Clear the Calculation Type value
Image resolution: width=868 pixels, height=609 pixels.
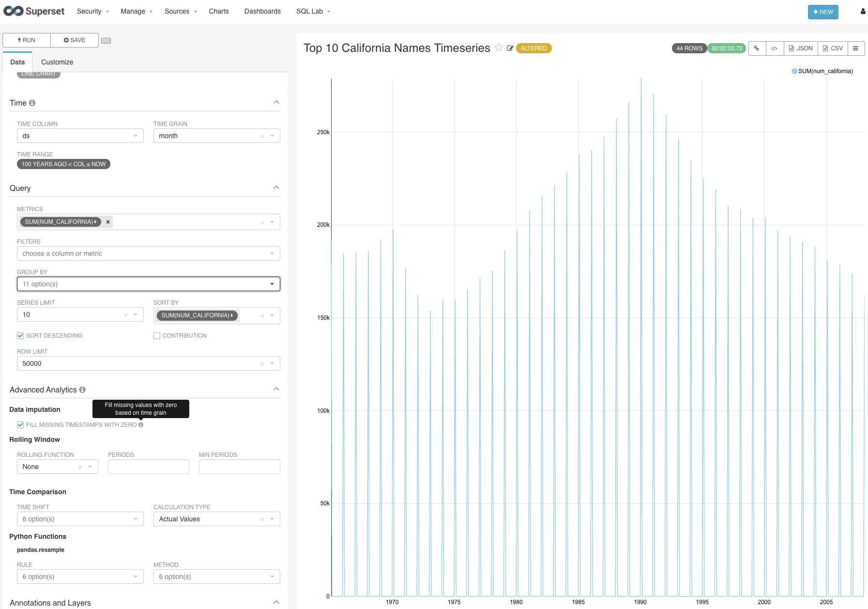262,519
